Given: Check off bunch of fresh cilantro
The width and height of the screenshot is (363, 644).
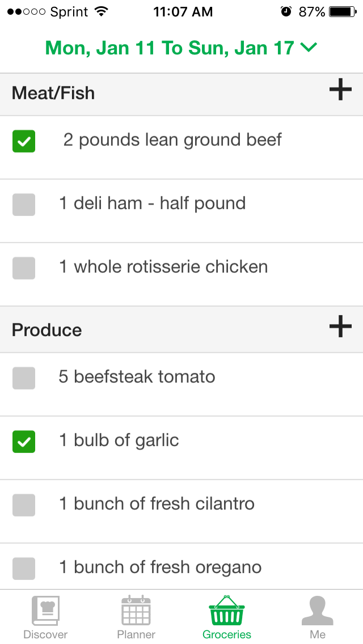Looking at the screenshot, I should (x=24, y=505).
